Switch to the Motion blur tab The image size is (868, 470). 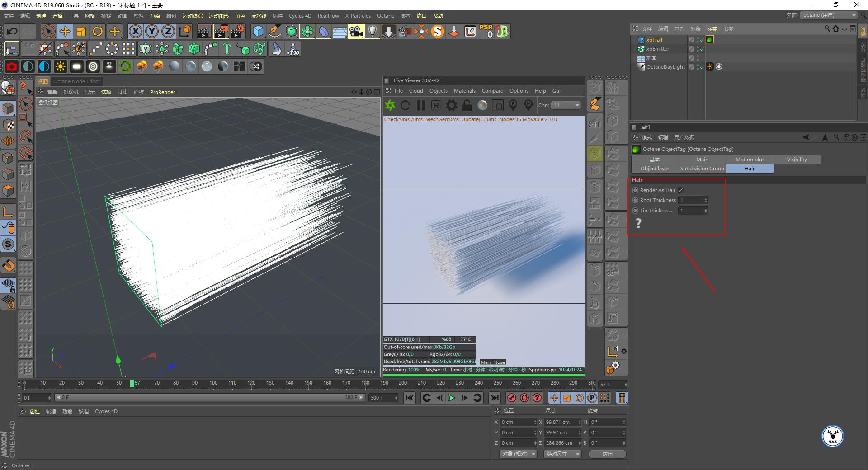749,159
